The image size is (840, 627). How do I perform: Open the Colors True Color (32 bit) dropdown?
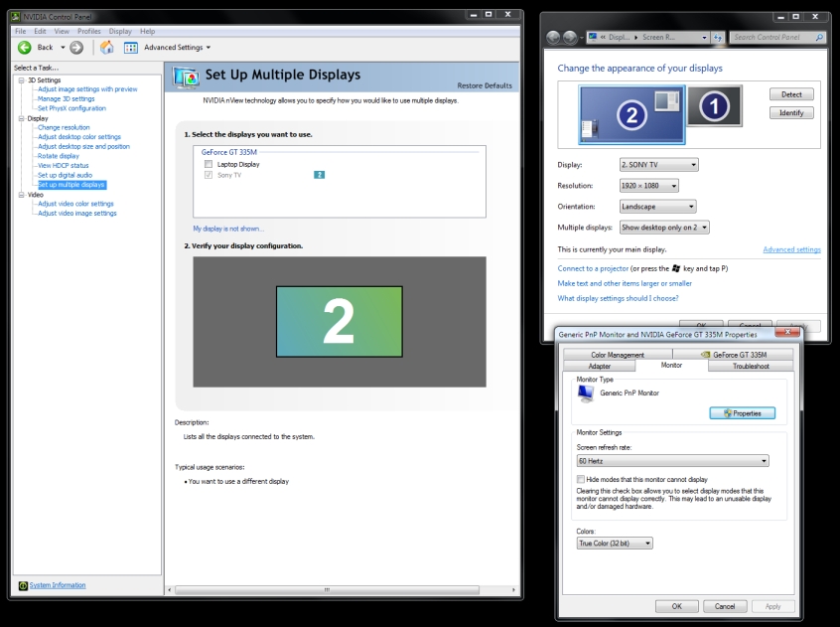tap(615, 544)
